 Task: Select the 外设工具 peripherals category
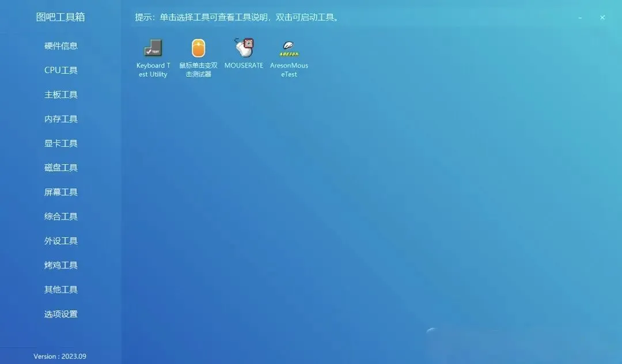60,241
